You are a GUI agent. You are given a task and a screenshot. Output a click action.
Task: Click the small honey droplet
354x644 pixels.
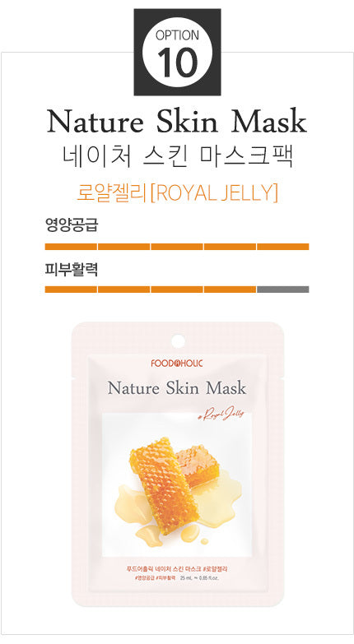coord(204,542)
